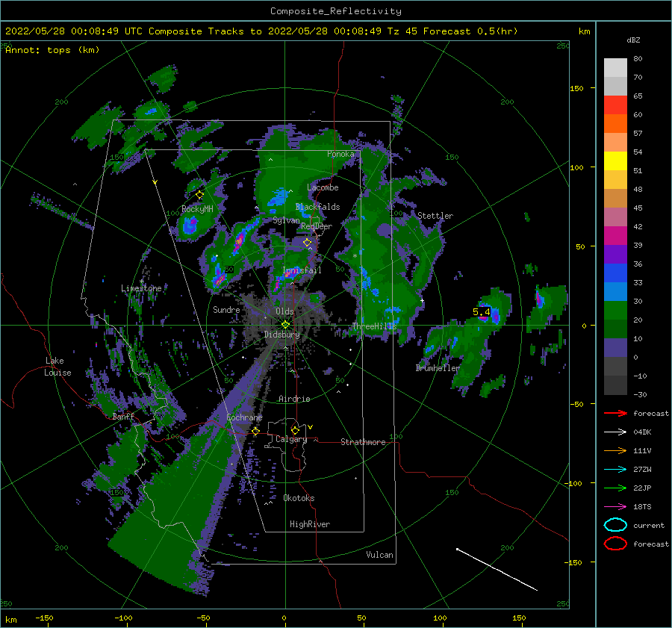Select the Sylvan label
672x628 pixels.
(286, 220)
